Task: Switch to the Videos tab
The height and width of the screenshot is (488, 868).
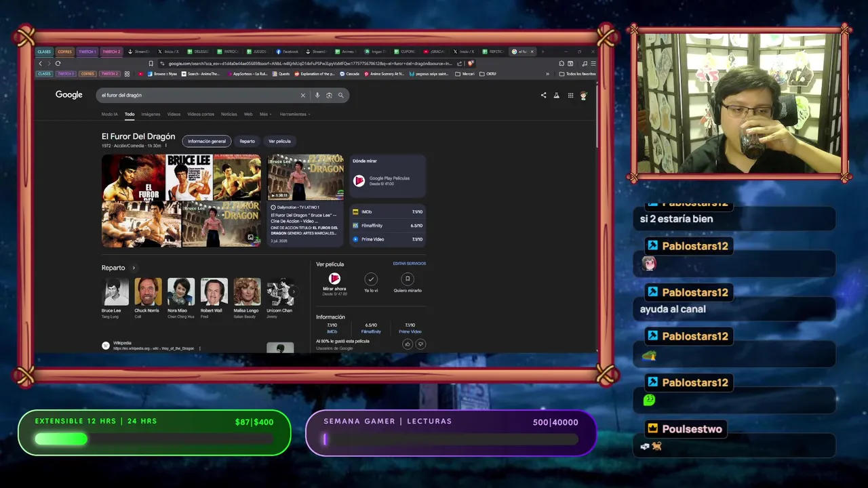Action: click(x=174, y=114)
